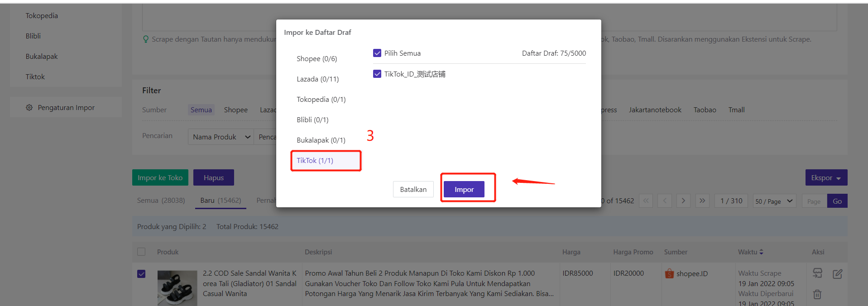
Task: Select Bukalapak (0/1) in the dialog list
Action: pyautogui.click(x=321, y=140)
